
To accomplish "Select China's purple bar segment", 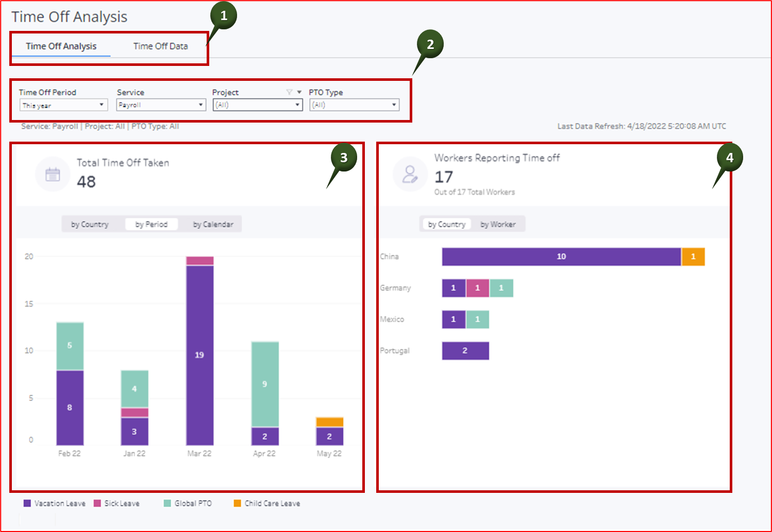I will click(x=561, y=256).
